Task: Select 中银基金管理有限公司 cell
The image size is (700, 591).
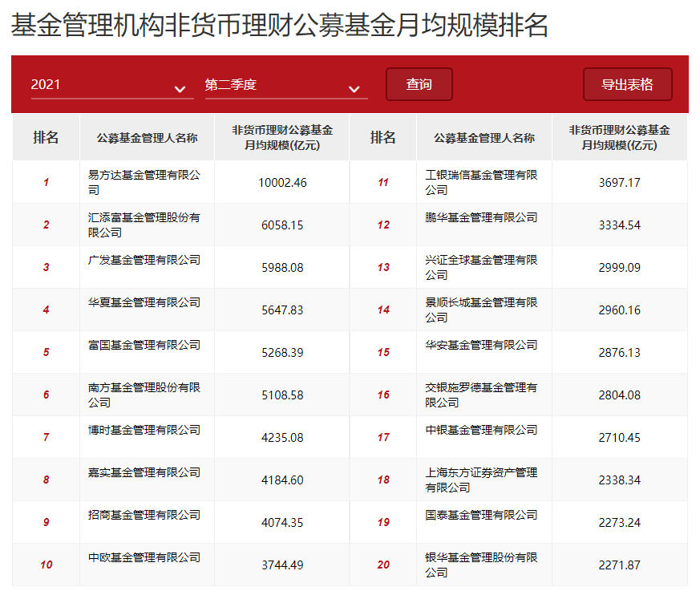Action: tap(484, 437)
